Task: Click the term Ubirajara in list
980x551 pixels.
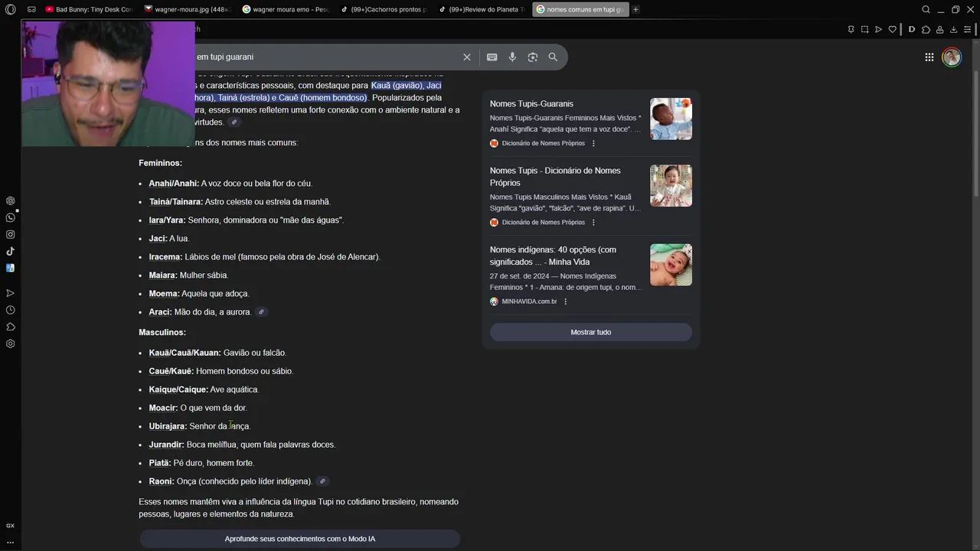Action: tap(168, 426)
